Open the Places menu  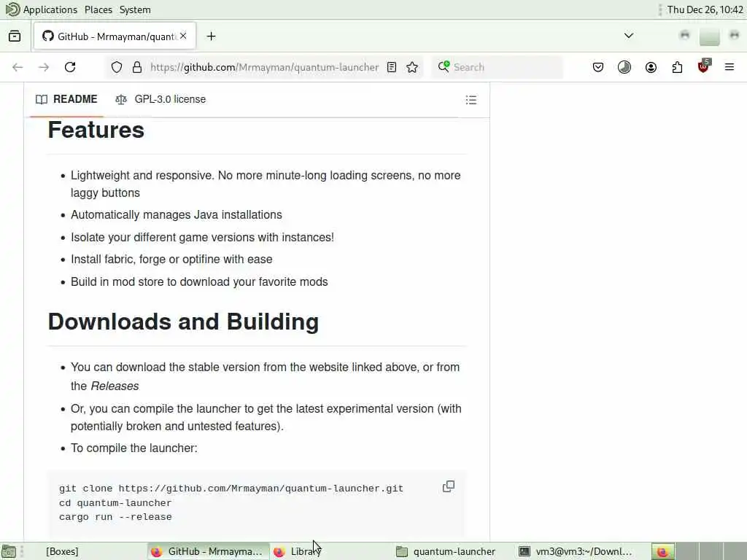98,9
